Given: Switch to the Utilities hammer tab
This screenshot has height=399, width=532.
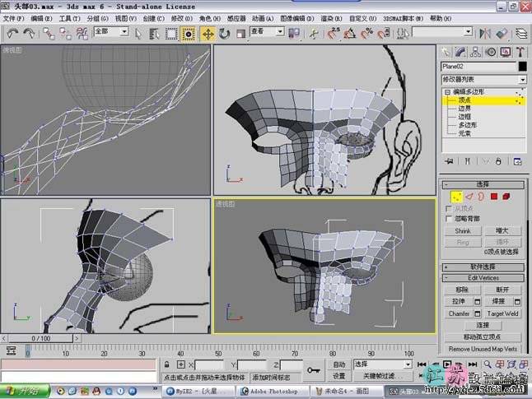Looking at the screenshot, I should (520, 52).
